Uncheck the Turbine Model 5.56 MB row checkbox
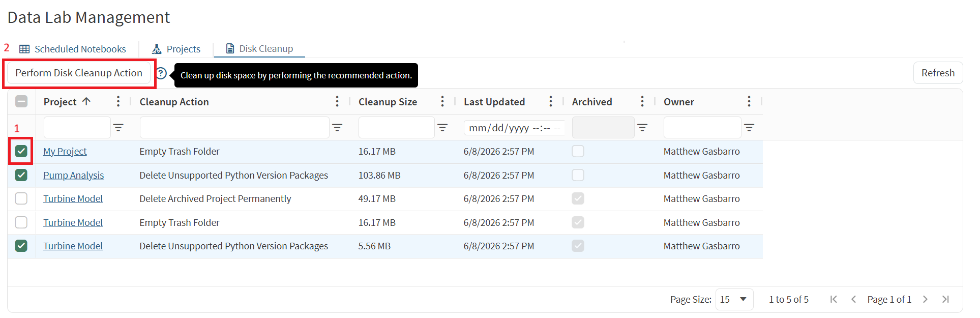This screenshot has height=318, width=980. click(21, 246)
